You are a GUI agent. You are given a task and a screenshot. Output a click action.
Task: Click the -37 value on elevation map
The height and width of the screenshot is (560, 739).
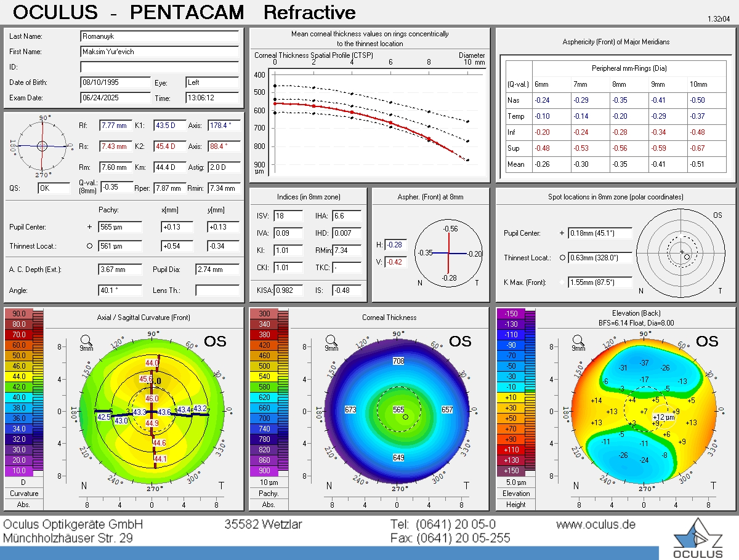[x=644, y=362]
